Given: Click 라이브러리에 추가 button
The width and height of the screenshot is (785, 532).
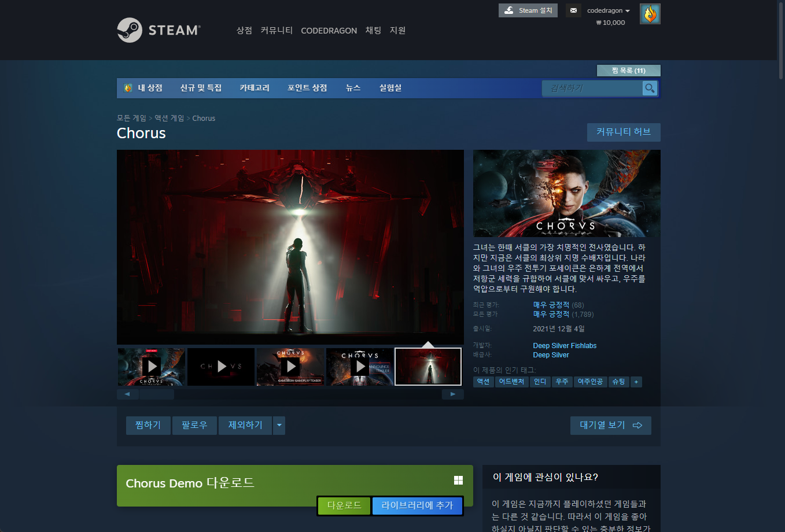Looking at the screenshot, I should coord(417,505).
